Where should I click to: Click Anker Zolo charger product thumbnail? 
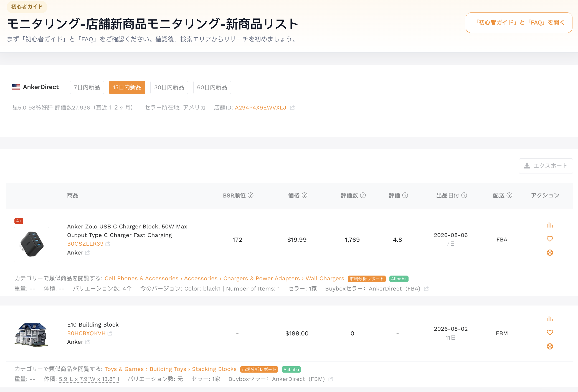[32, 244]
